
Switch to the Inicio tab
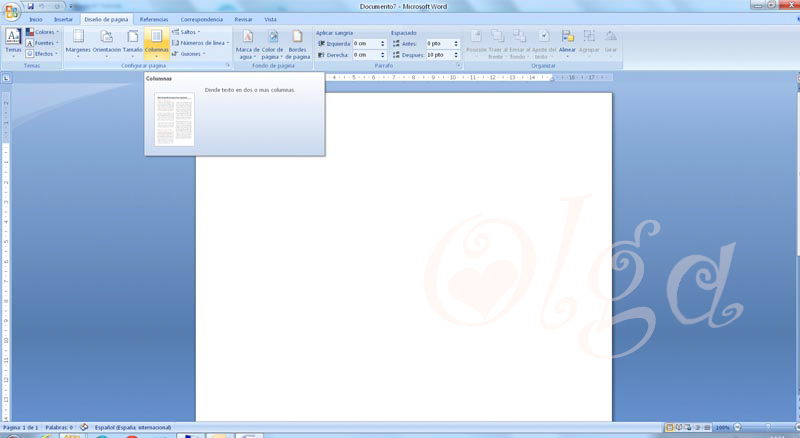coord(36,19)
